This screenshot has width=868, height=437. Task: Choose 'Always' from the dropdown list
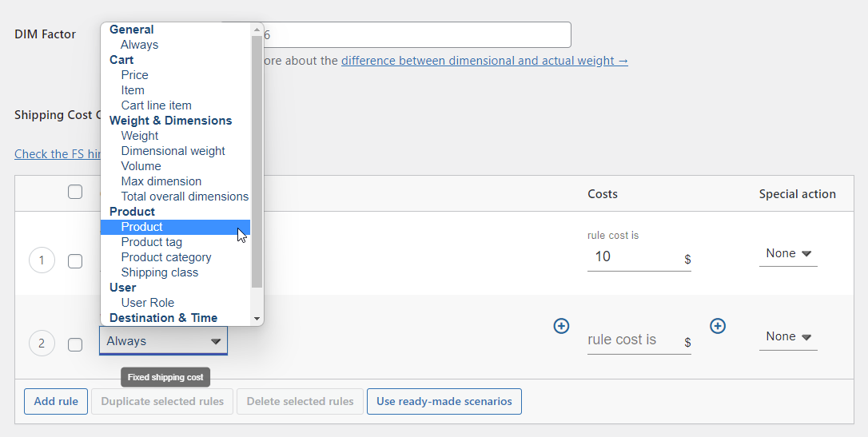(x=176, y=45)
